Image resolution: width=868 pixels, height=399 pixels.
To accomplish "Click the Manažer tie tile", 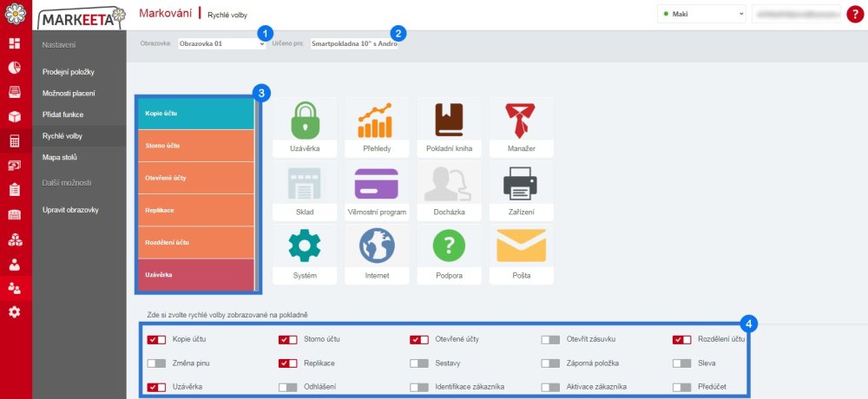I will 521,128.
